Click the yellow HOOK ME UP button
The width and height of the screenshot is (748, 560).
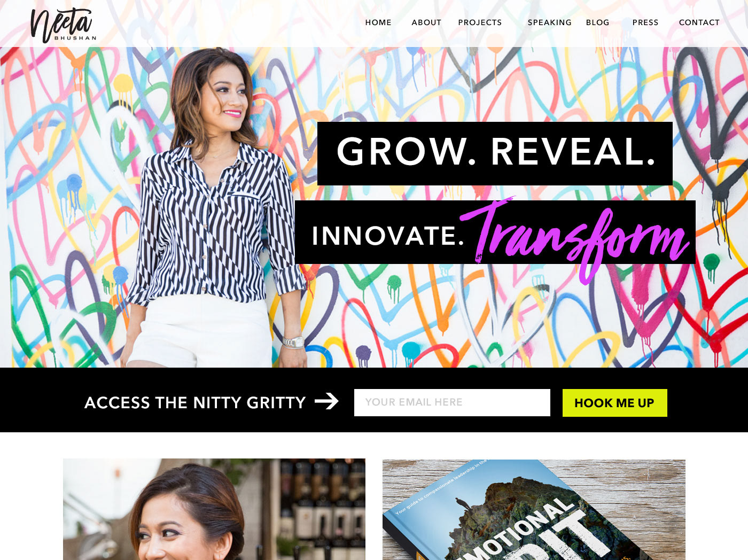coord(614,403)
